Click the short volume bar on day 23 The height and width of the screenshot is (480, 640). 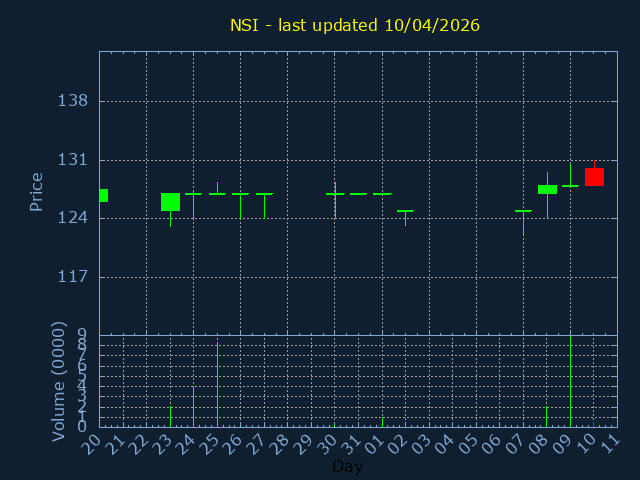click(x=170, y=416)
